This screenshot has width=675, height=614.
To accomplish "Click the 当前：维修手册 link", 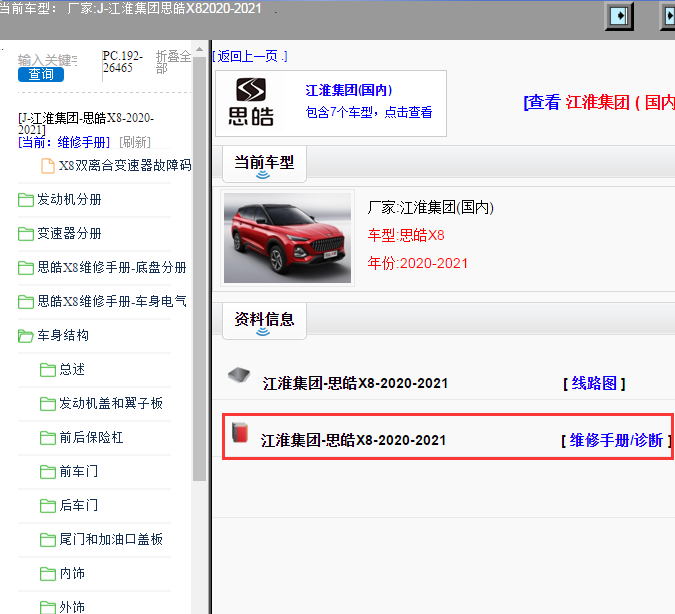I will [64, 142].
